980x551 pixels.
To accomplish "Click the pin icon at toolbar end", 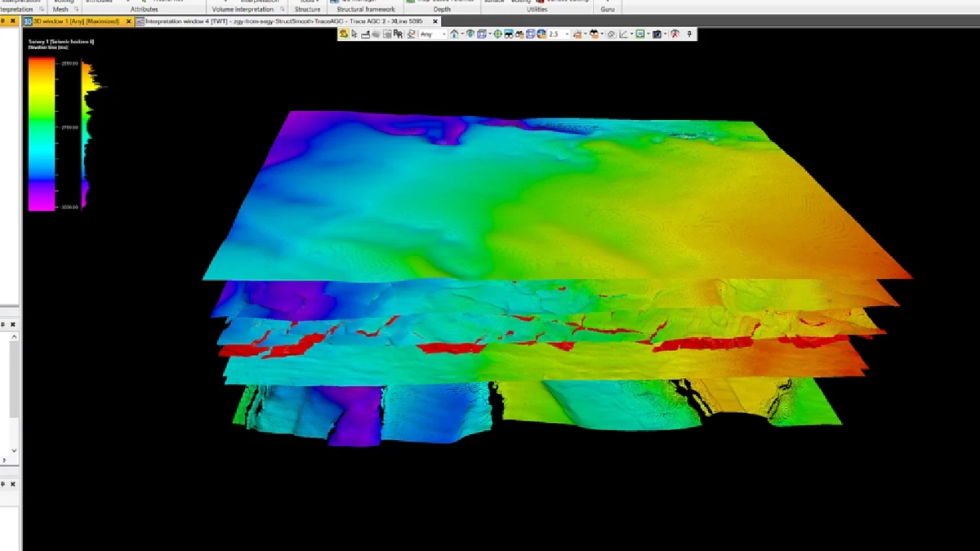I will point(690,34).
